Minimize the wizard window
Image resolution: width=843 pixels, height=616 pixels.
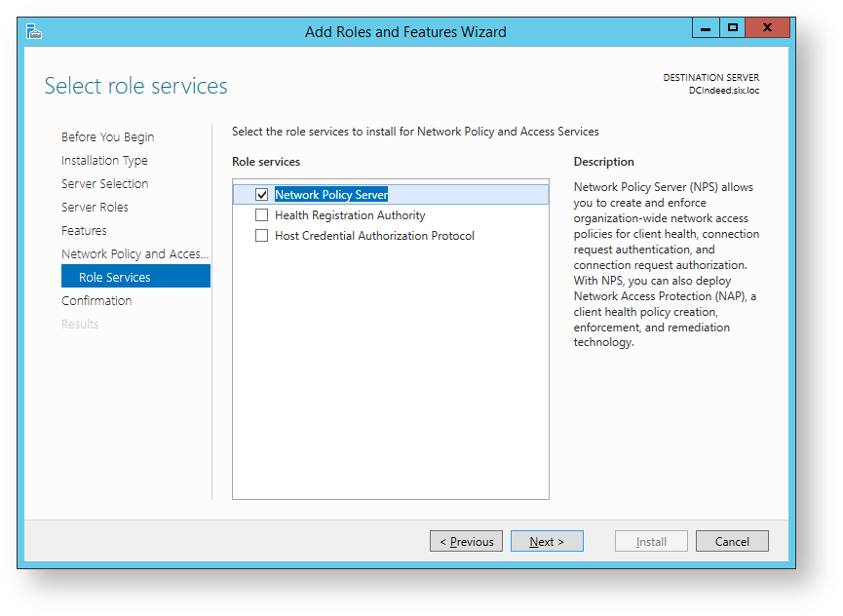706,28
